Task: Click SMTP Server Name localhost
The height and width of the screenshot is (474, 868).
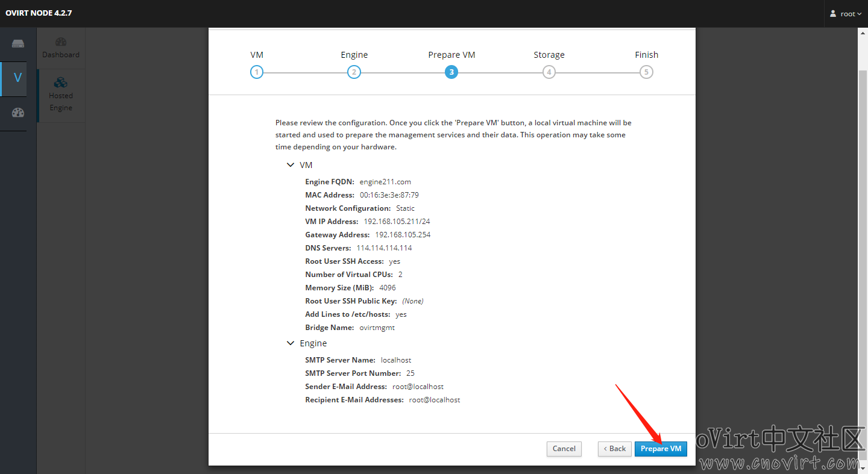Action: pyautogui.click(x=396, y=360)
